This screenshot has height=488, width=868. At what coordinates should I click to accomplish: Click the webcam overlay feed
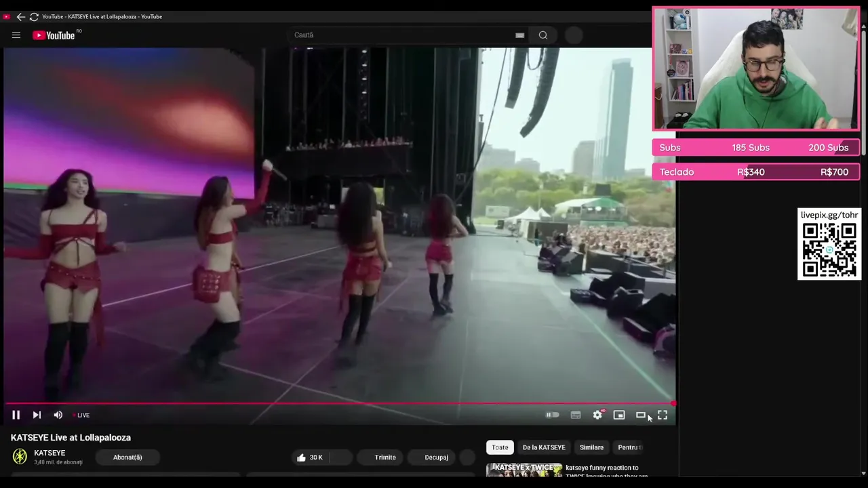756,68
